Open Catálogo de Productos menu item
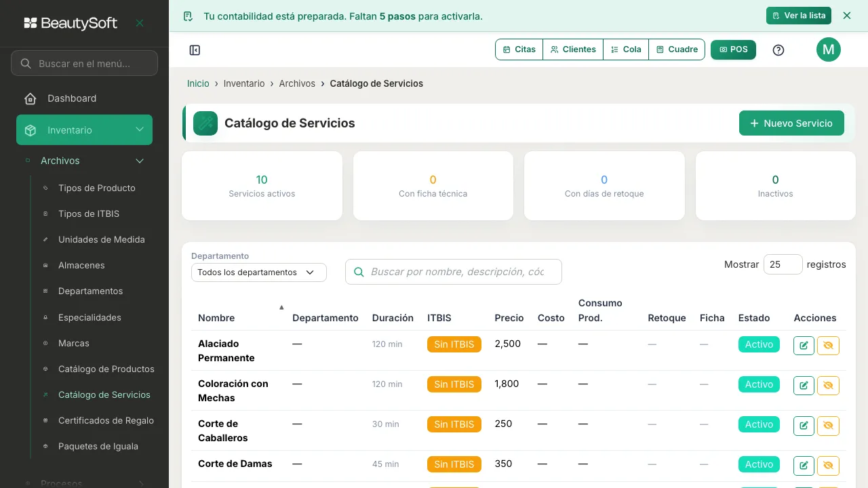This screenshot has width=868, height=488. click(x=106, y=369)
